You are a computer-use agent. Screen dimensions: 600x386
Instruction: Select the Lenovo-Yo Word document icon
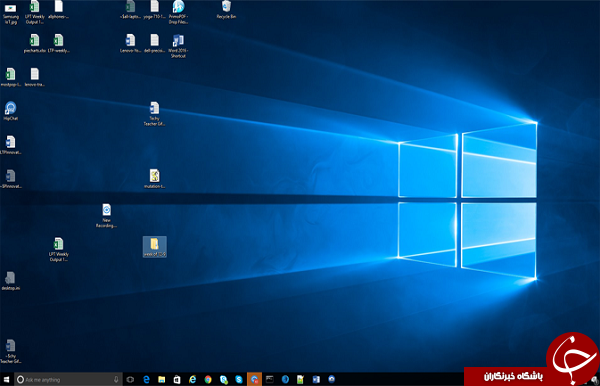130,43
